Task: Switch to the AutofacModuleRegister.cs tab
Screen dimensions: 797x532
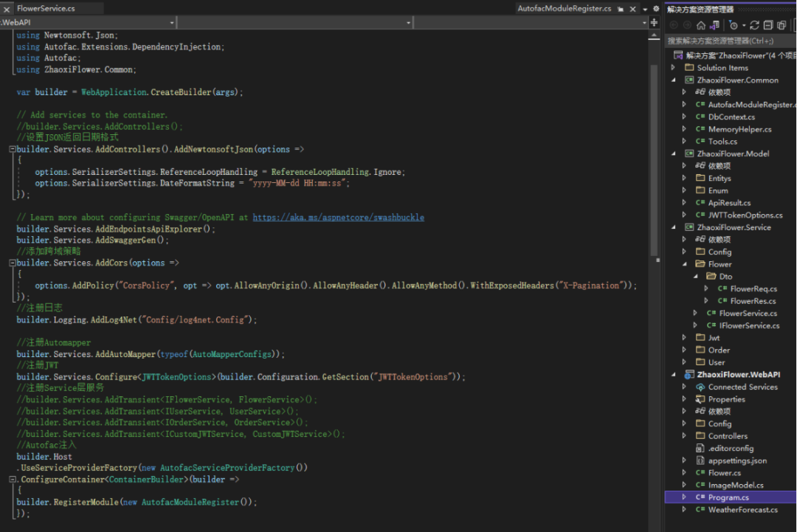Action: [565, 9]
